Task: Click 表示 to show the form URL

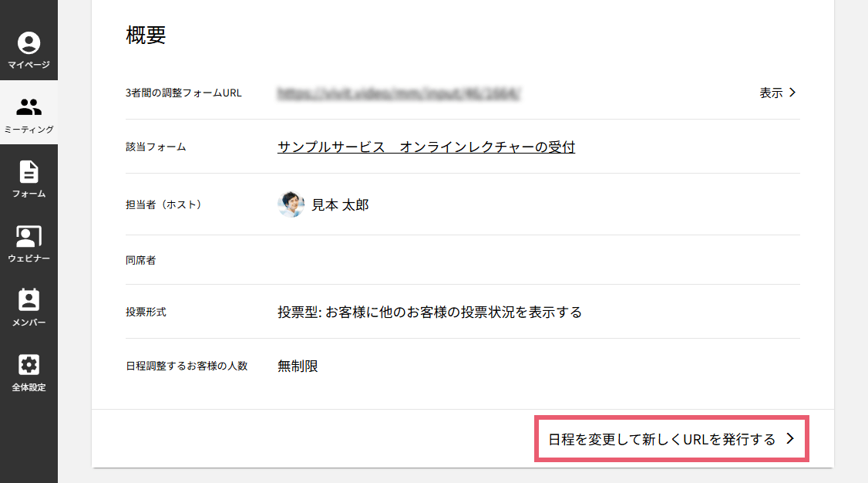Action: [771, 93]
